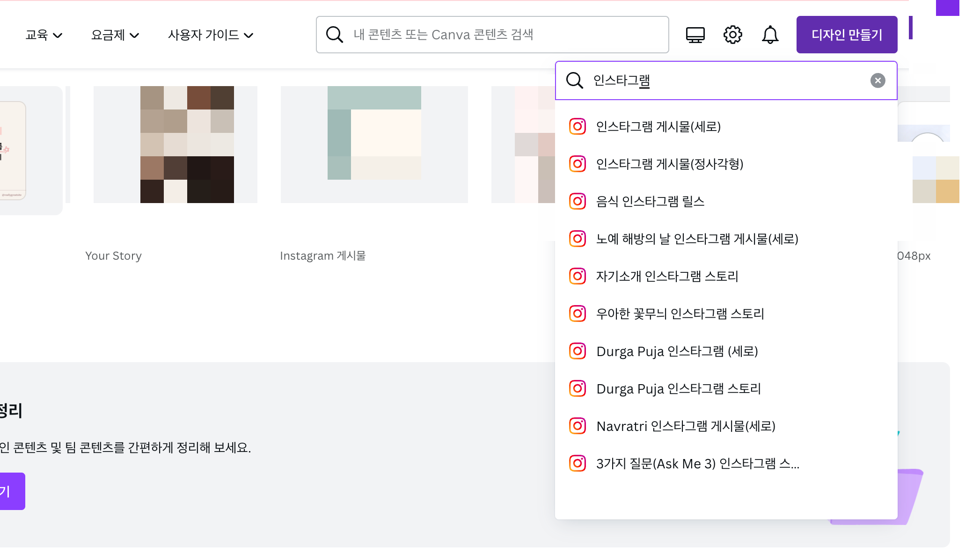
Task: Click Instagram icon beside Durga Puja 인스타그램 (세로)
Action: click(x=577, y=351)
